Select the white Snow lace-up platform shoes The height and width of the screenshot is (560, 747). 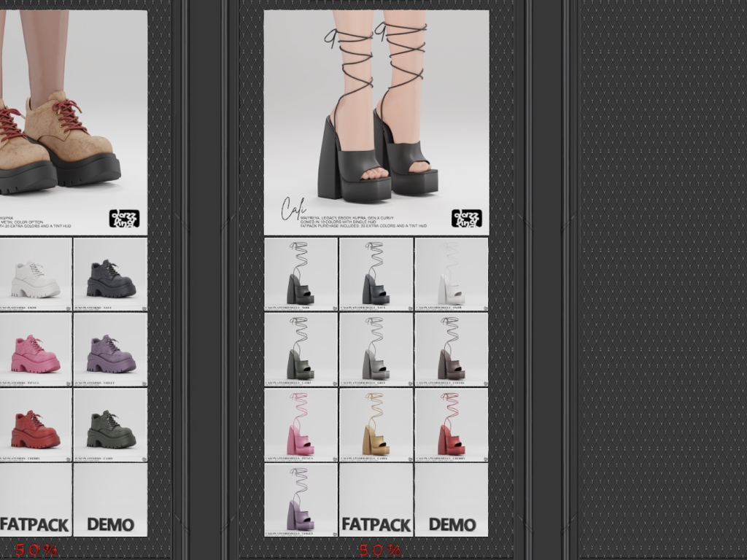(x=35, y=274)
